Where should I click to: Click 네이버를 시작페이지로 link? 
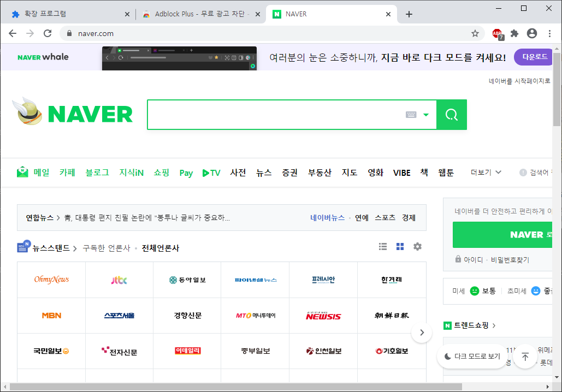pos(519,81)
